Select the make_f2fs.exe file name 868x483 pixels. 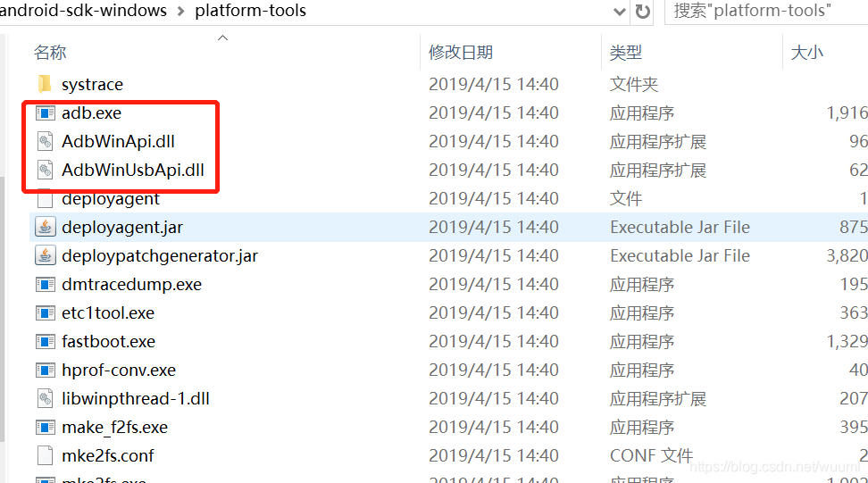pyautogui.click(x=114, y=427)
